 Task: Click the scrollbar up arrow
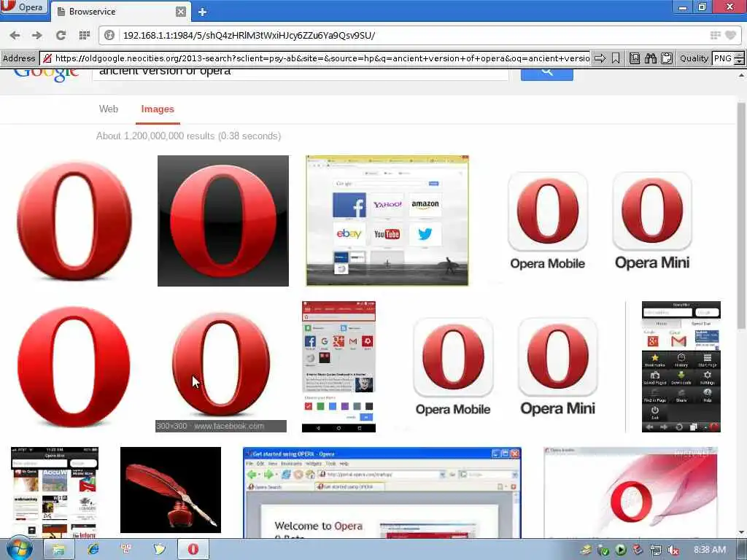(x=742, y=75)
